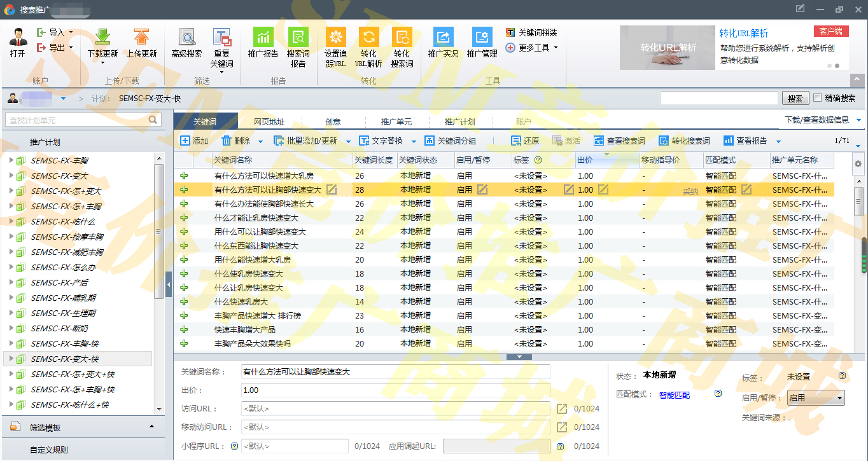Click table settings gear icon at right

pyautogui.click(x=858, y=163)
